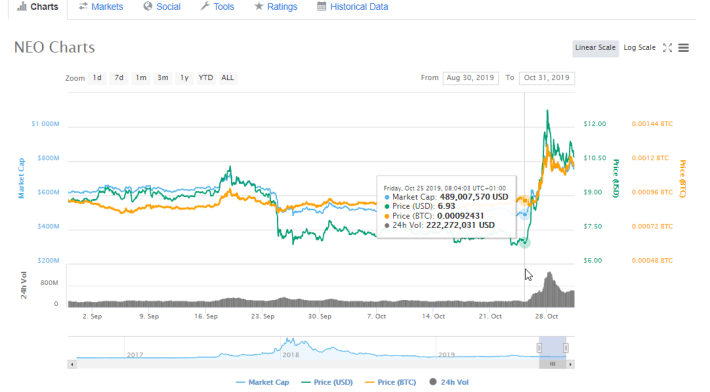This screenshot has width=710, height=392.
Task: Set zoom to ALL
Action: (x=227, y=78)
